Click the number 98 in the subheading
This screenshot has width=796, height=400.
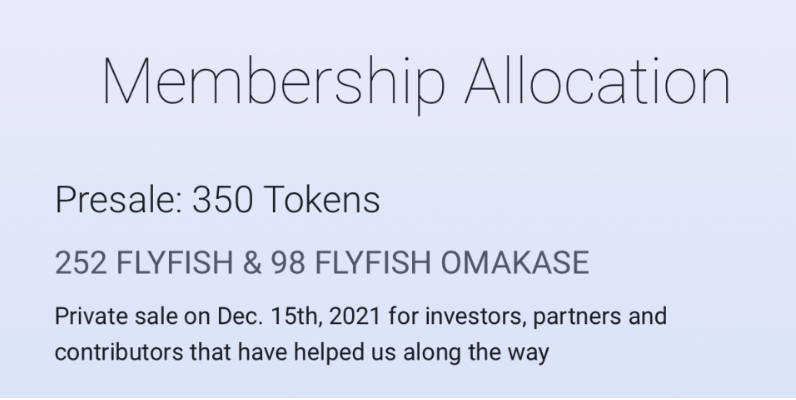click(x=288, y=263)
